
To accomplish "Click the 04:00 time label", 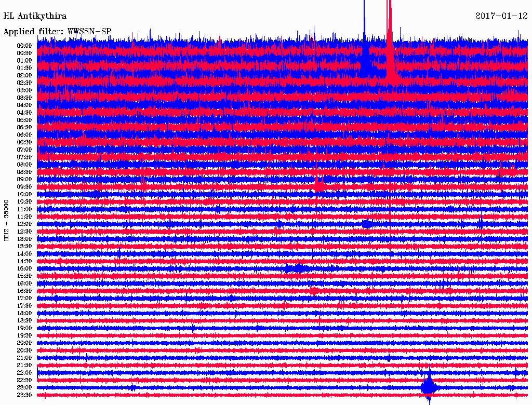I will tap(24, 105).
